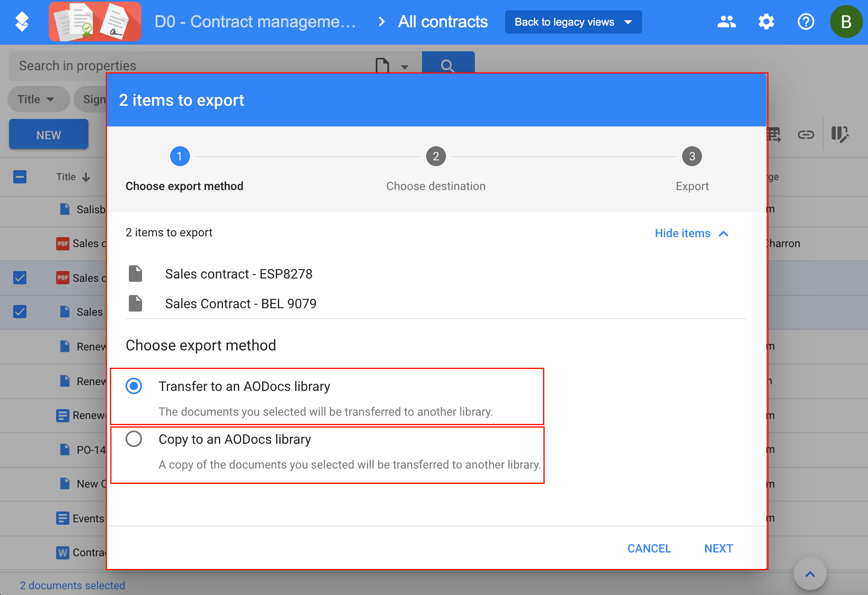The image size is (868, 595).
Task: Click the Google Docs icon on the Renew row
Action: 63,415
